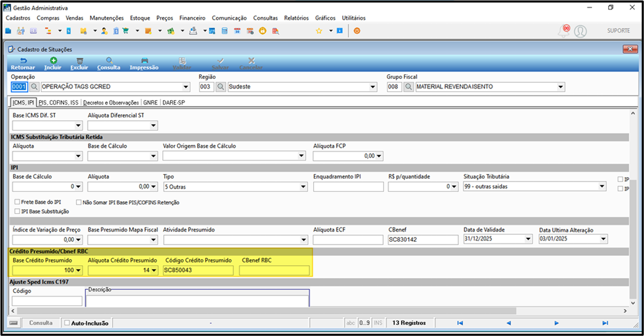This screenshot has height=336, width=644.
Task: Click the Consulta button in status bar
Action: 41,323
